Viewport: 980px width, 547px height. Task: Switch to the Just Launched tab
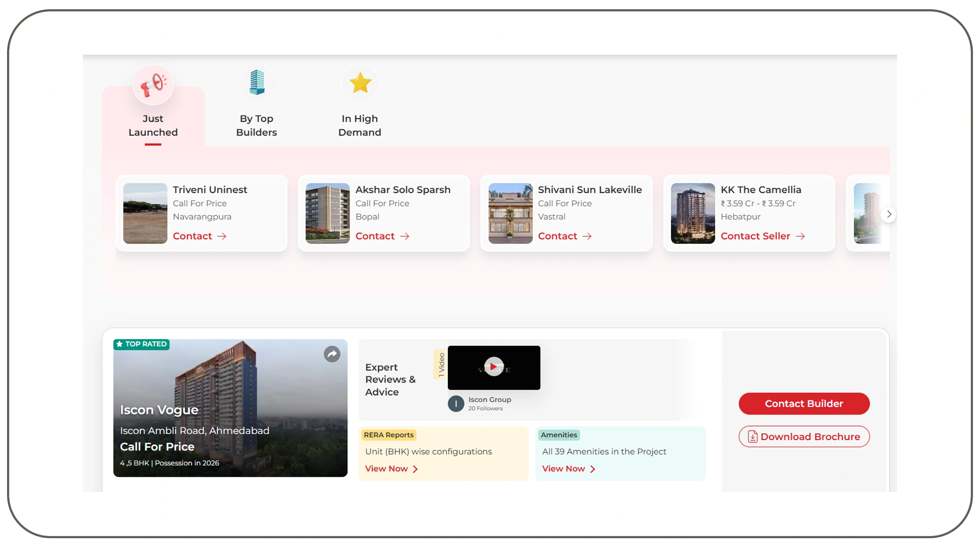[x=153, y=116]
